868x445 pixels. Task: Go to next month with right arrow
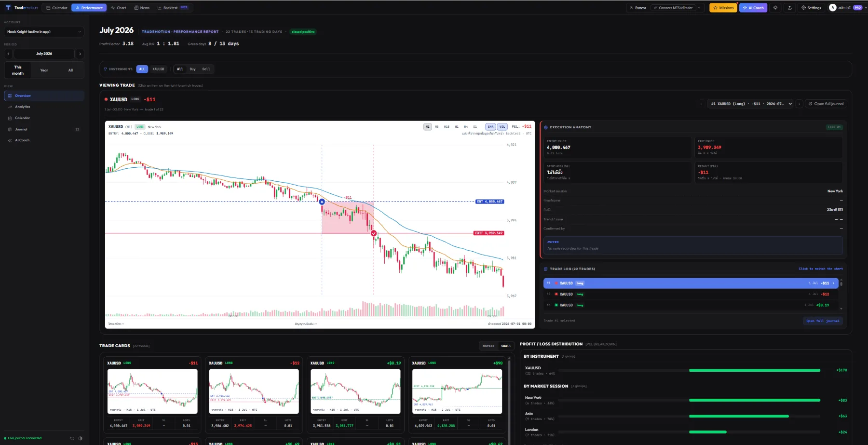[80, 54]
